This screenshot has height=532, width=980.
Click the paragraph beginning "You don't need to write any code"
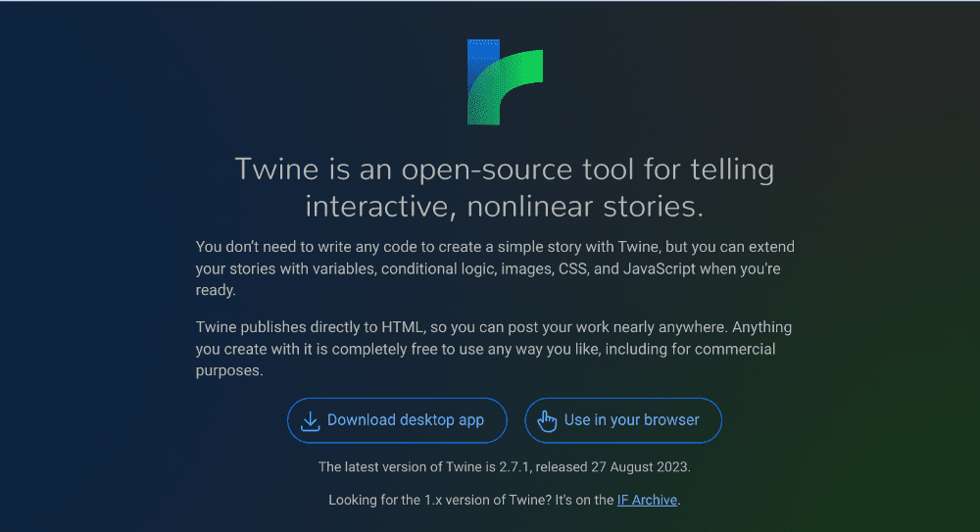(495, 268)
